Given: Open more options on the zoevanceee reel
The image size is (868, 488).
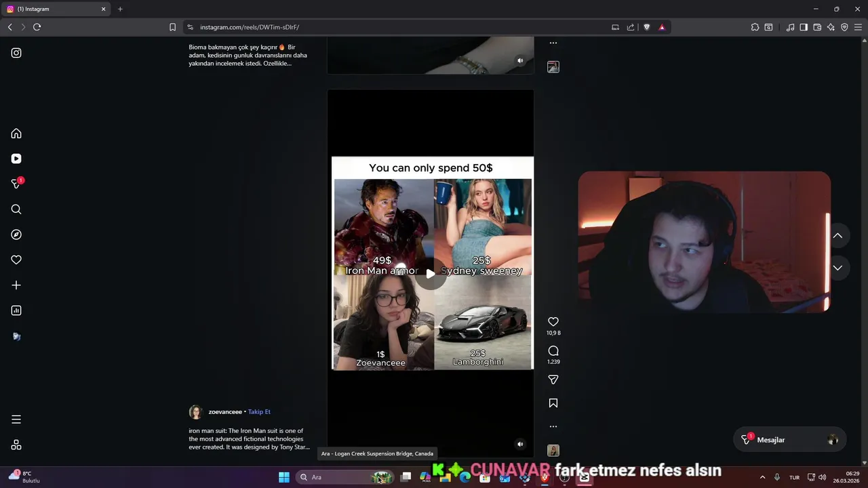Looking at the screenshot, I should pyautogui.click(x=553, y=426).
